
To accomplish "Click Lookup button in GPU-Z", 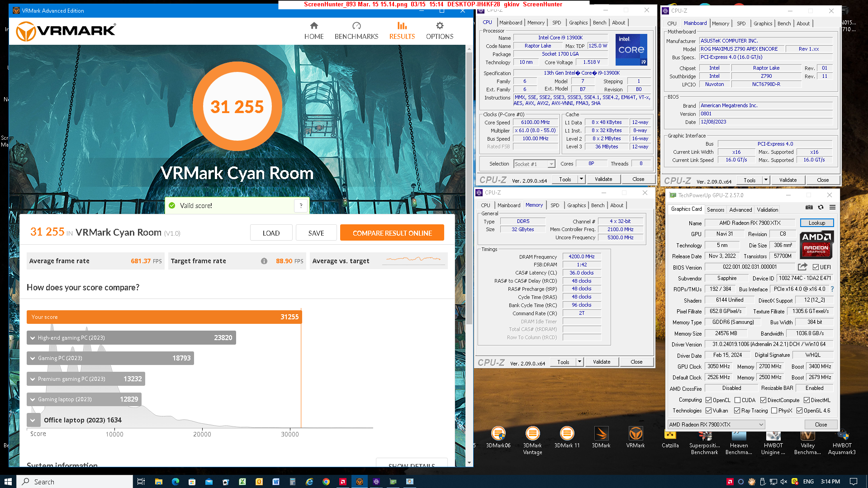I will click(816, 223).
